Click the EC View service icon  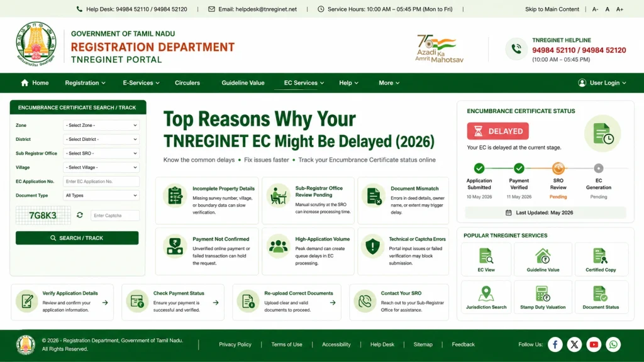point(486,256)
